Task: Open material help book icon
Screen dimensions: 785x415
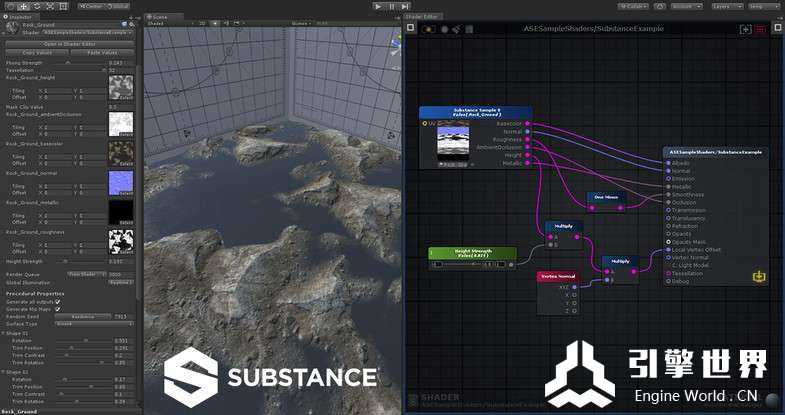Action: [124, 24]
